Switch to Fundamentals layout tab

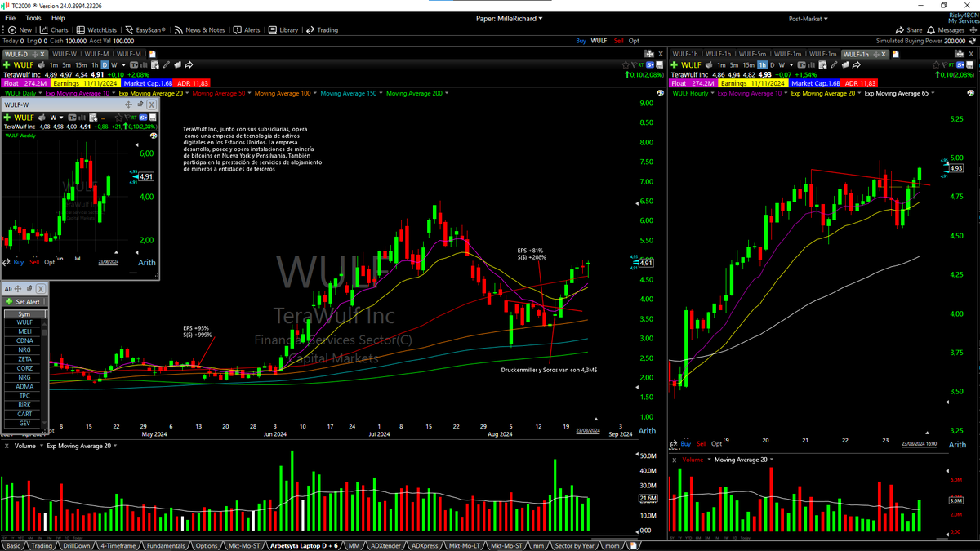tap(165, 545)
